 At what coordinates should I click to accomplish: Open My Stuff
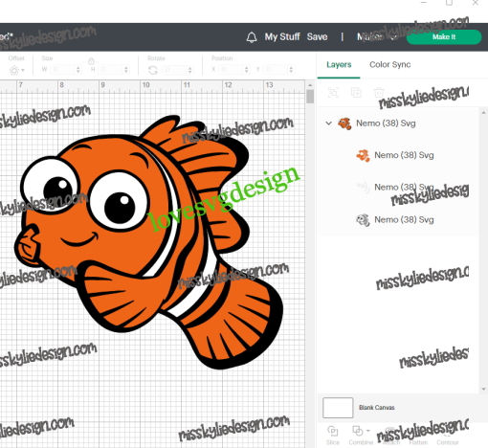coord(282,37)
